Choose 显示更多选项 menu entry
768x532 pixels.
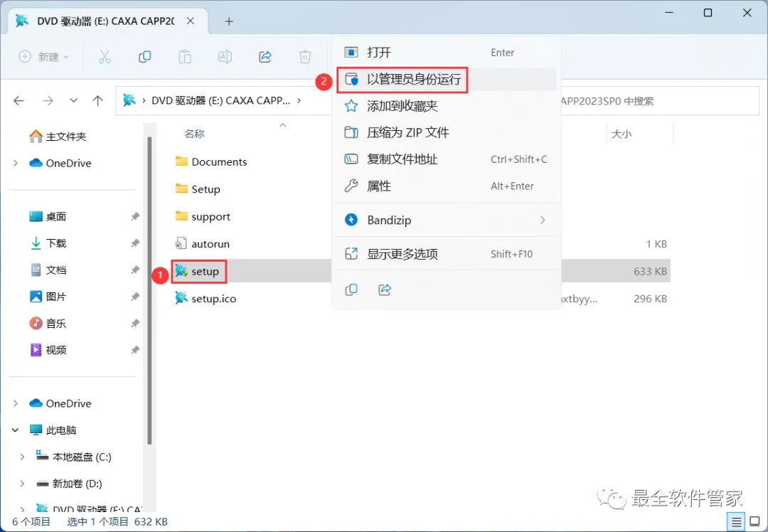point(446,254)
